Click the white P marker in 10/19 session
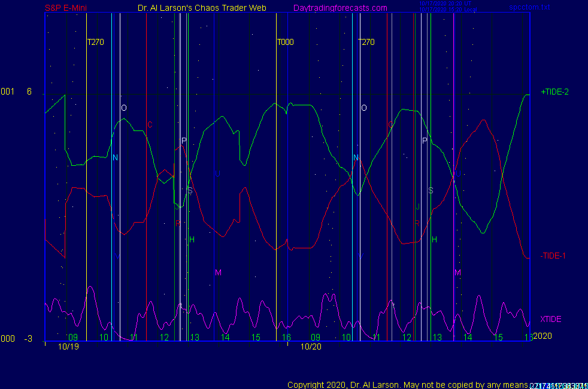588x389 pixels. pyautogui.click(x=184, y=141)
